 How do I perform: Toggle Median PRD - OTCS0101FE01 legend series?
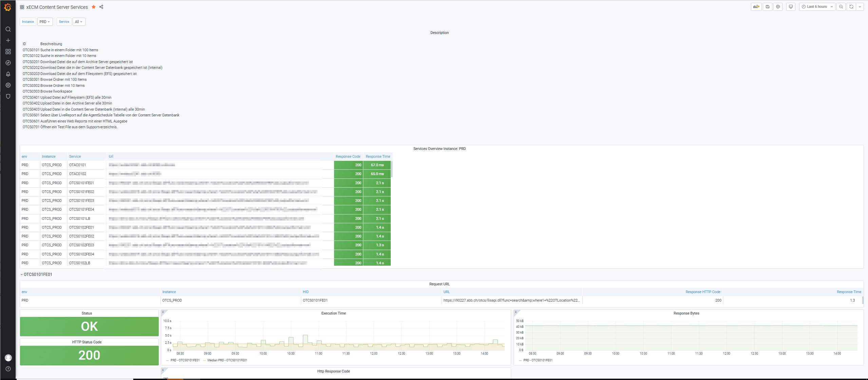point(227,360)
